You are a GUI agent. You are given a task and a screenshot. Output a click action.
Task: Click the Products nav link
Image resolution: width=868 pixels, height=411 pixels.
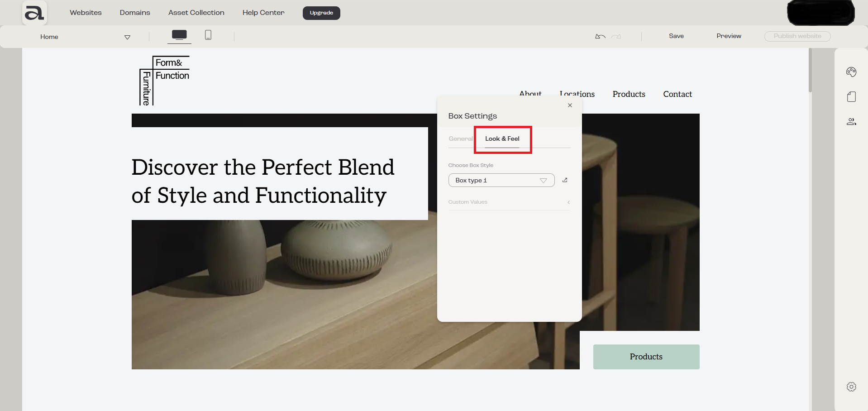pyautogui.click(x=629, y=94)
